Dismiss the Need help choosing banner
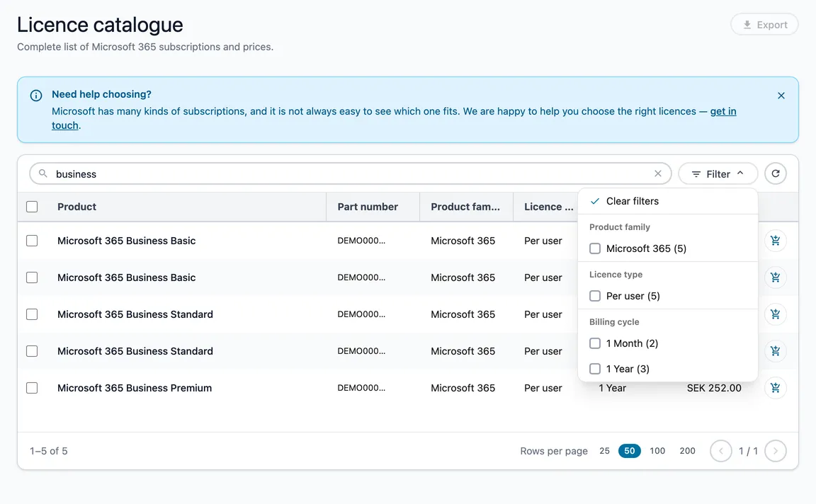 tap(781, 96)
